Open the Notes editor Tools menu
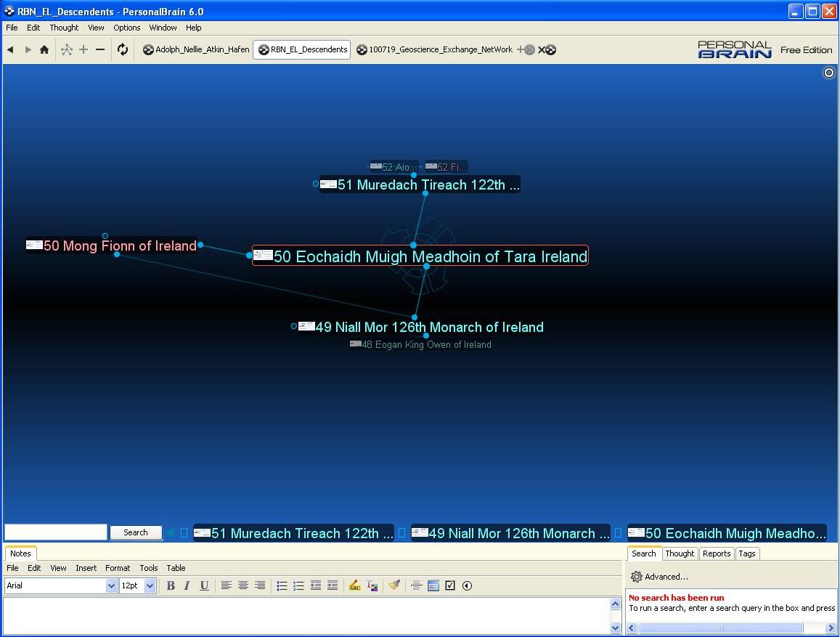Viewport: 840px width, 637px height. tap(149, 568)
